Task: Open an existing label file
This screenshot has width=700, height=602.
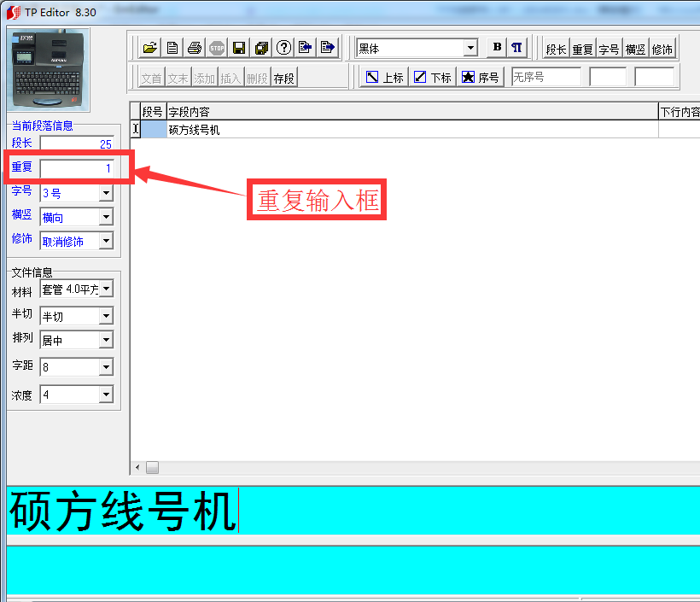Action: [149, 48]
